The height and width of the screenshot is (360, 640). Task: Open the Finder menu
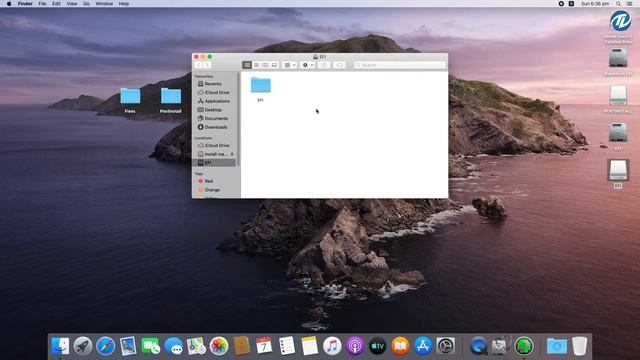(x=25, y=4)
